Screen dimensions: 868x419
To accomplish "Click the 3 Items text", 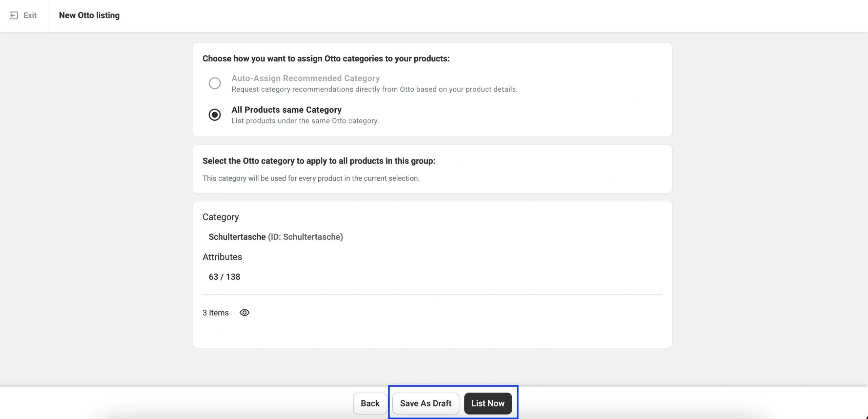I will click(216, 313).
